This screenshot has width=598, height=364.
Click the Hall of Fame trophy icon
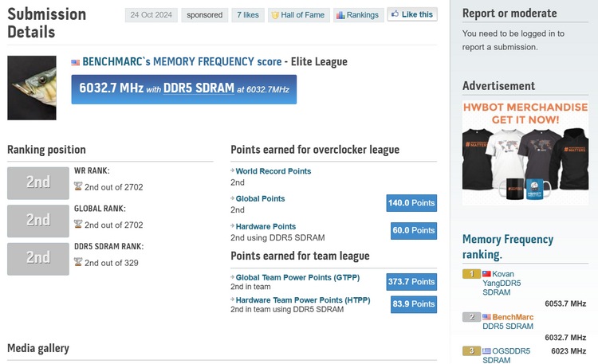(x=275, y=15)
